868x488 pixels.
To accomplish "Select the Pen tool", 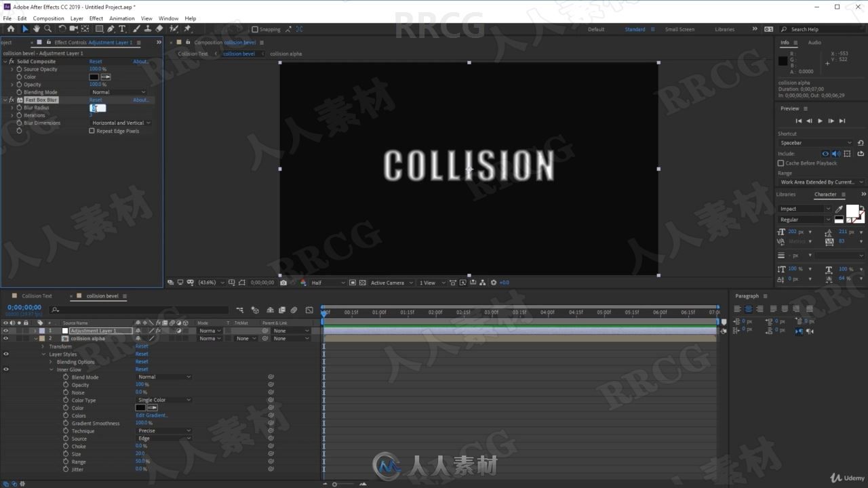I will [111, 29].
